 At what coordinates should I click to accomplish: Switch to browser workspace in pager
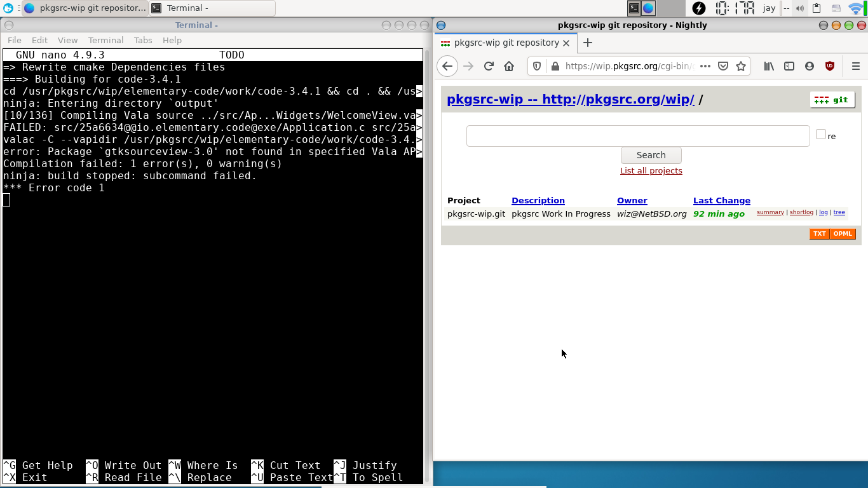(648, 8)
